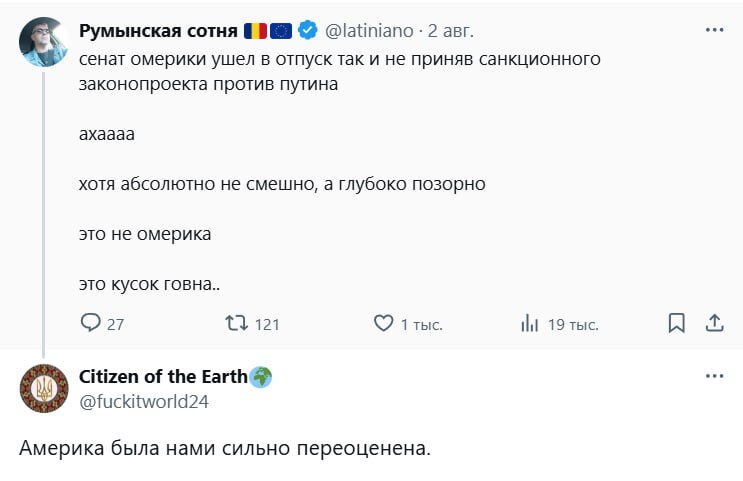743x481 pixels.
Task: Expand the more options on Citizen of the Earth reply
Action: tap(714, 376)
